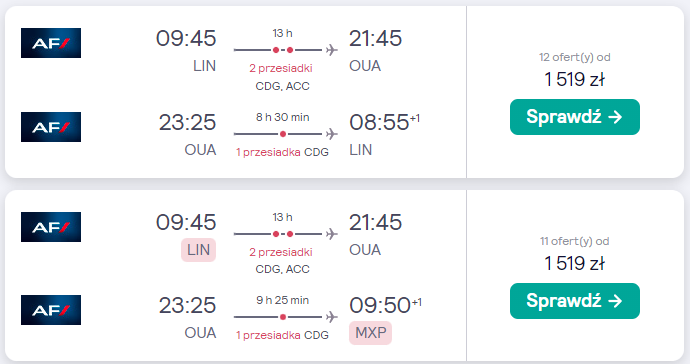Click 08:55 +1 arrival time
690x364 pixels.
[385, 122]
